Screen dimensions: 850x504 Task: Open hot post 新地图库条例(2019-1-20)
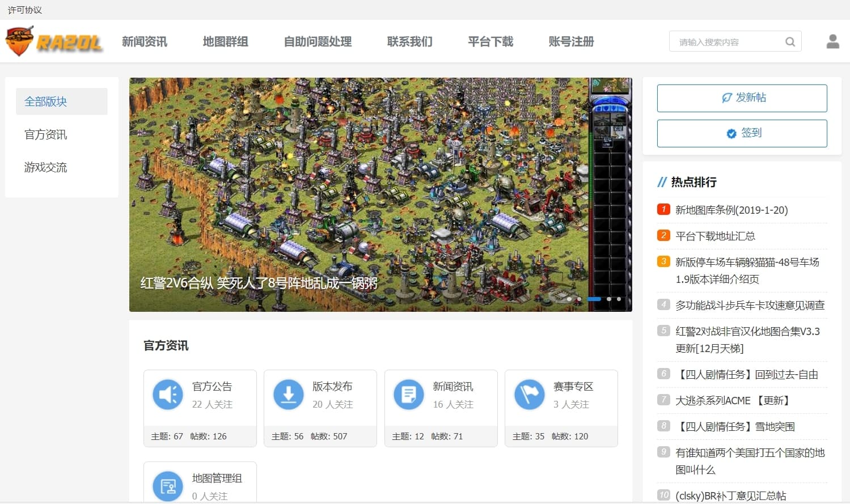point(731,210)
